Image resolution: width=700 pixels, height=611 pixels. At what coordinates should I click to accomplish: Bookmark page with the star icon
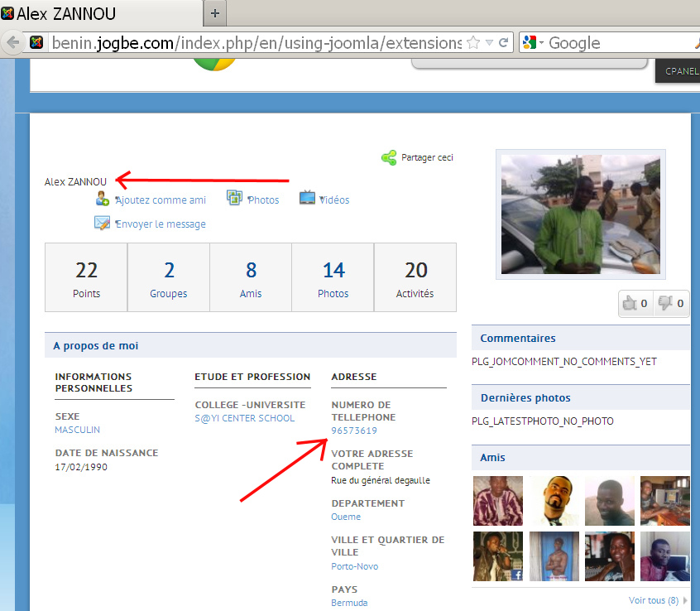coord(473,43)
